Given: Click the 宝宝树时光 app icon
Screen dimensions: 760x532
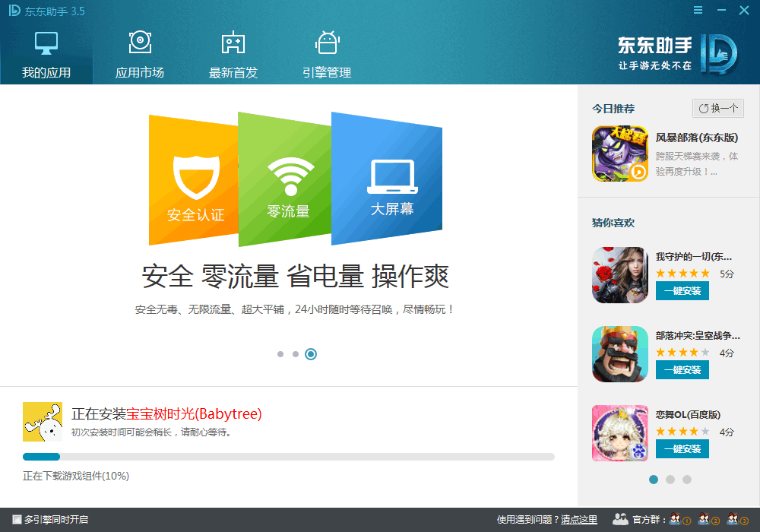Looking at the screenshot, I should 43,422.
